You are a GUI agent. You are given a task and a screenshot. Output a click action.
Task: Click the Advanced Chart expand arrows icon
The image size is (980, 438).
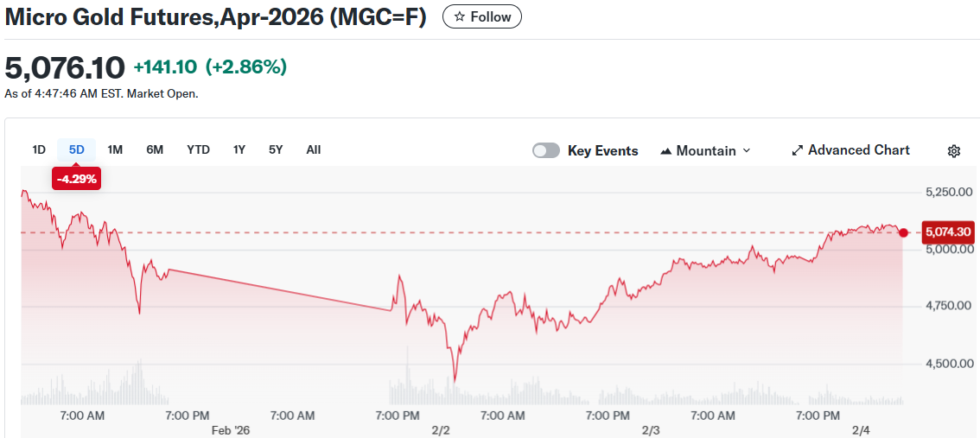click(x=798, y=150)
